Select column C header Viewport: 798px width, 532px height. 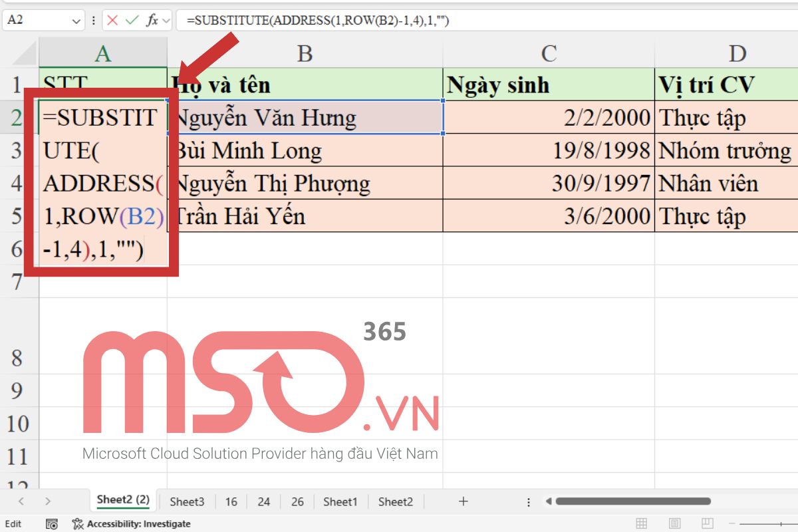click(549, 53)
